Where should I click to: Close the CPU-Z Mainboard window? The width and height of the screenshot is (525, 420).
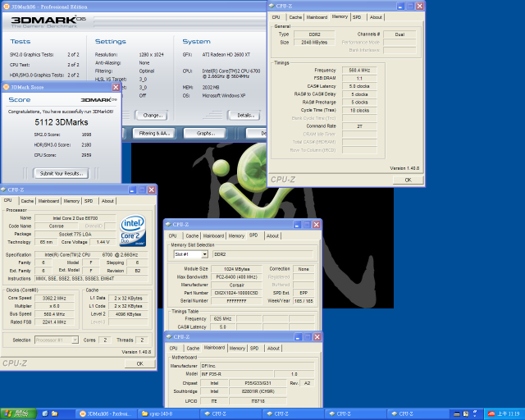[x=317, y=337]
